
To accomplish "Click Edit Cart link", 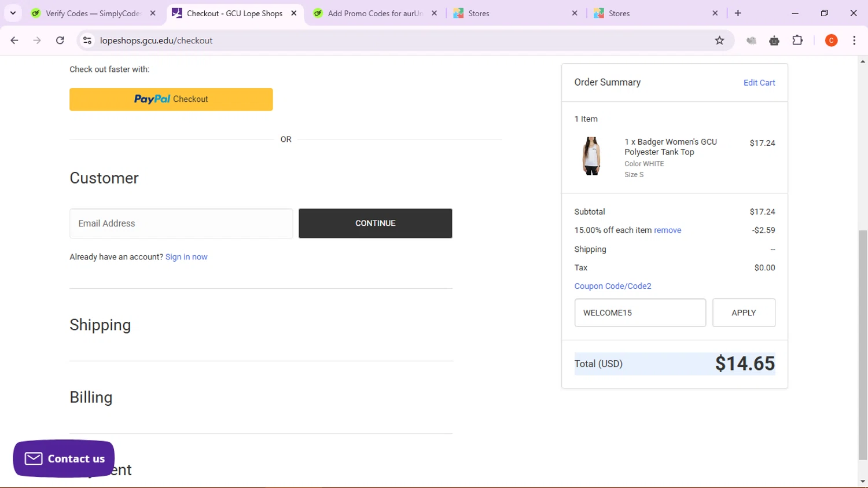I will click(759, 83).
